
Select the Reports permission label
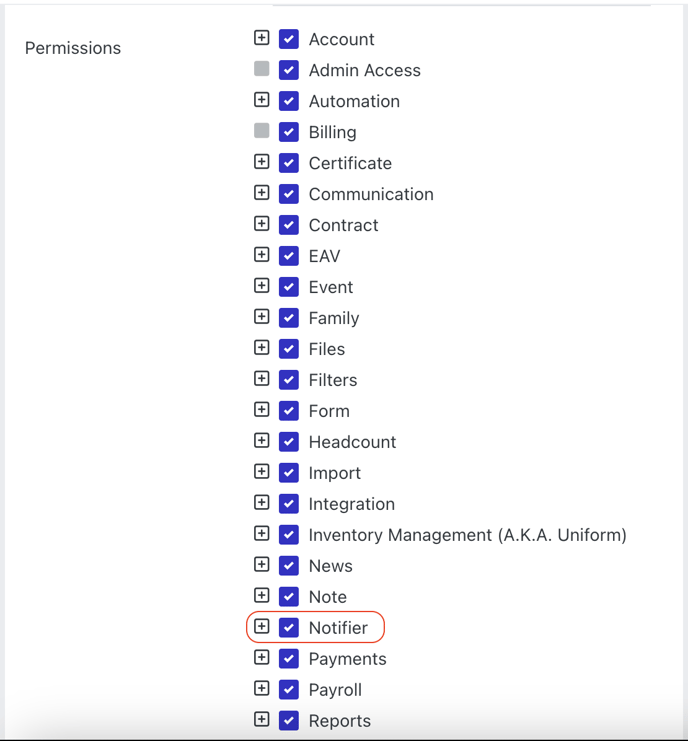pyautogui.click(x=340, y=721)
